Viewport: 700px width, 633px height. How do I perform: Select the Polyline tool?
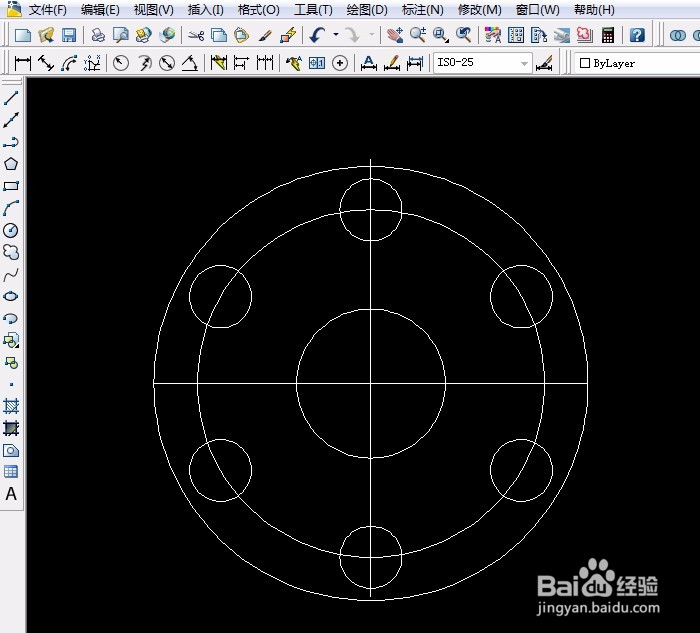click(11, 142)
